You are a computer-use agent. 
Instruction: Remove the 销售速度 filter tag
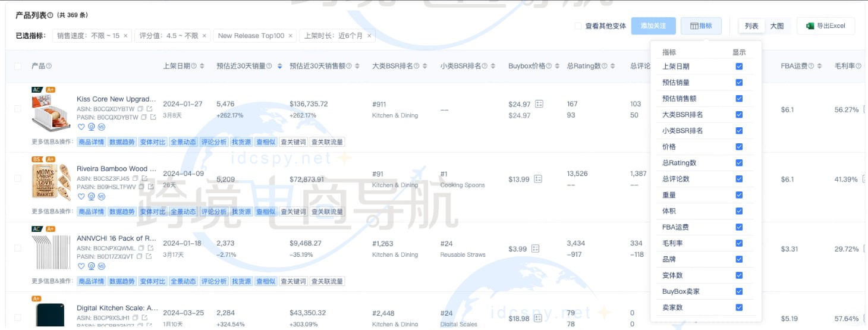pos(125,36)
